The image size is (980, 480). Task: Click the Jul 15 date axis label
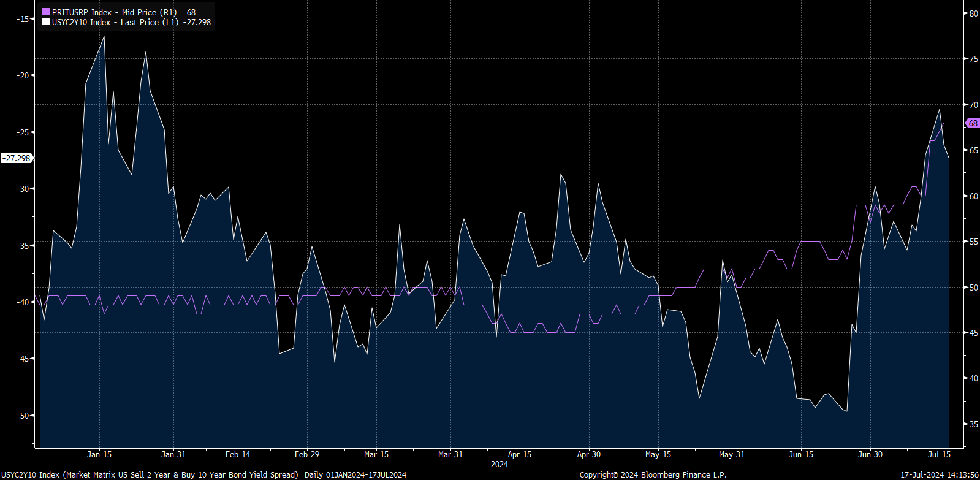939,454
